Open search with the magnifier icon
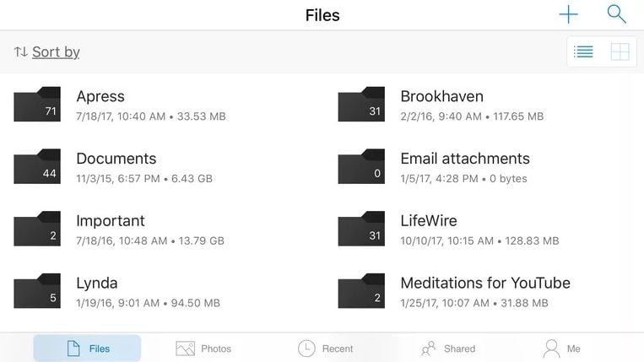This screenshot has height=362, width=644. click(617, 14)
